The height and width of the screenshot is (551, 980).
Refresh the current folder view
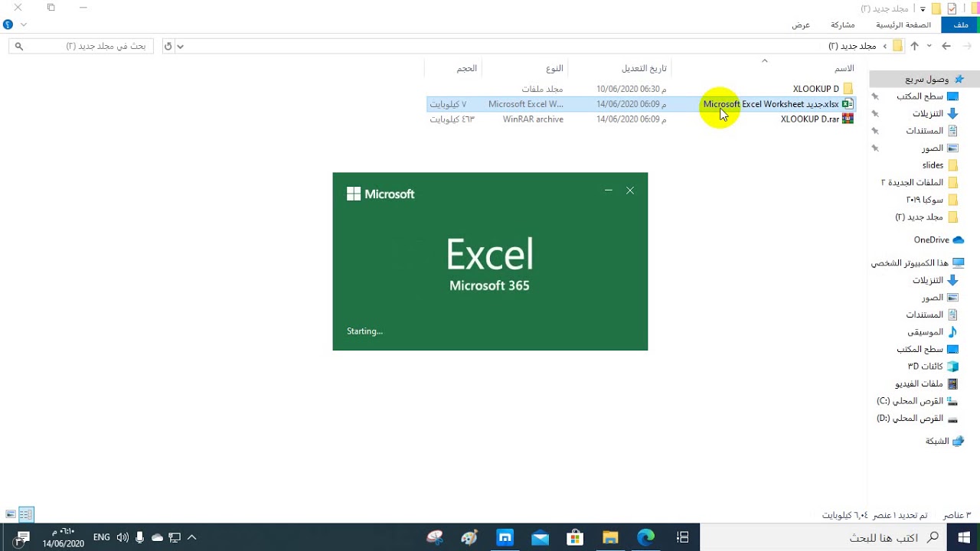[168, 47]
